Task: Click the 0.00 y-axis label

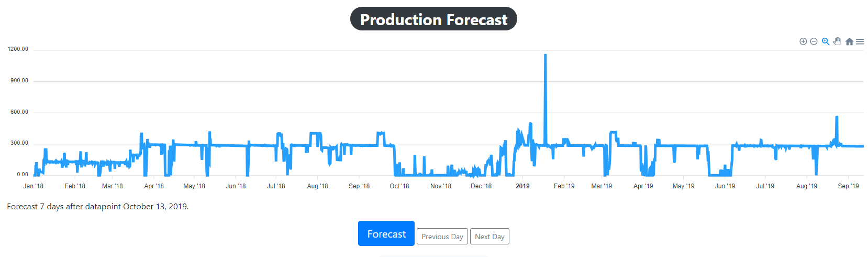Action: (23, 175)
